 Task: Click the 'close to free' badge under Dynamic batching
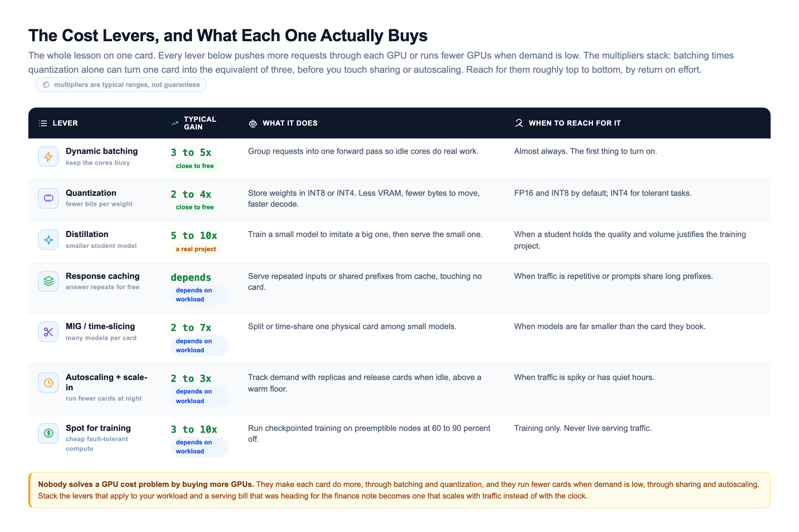click(x=195, y=166)
